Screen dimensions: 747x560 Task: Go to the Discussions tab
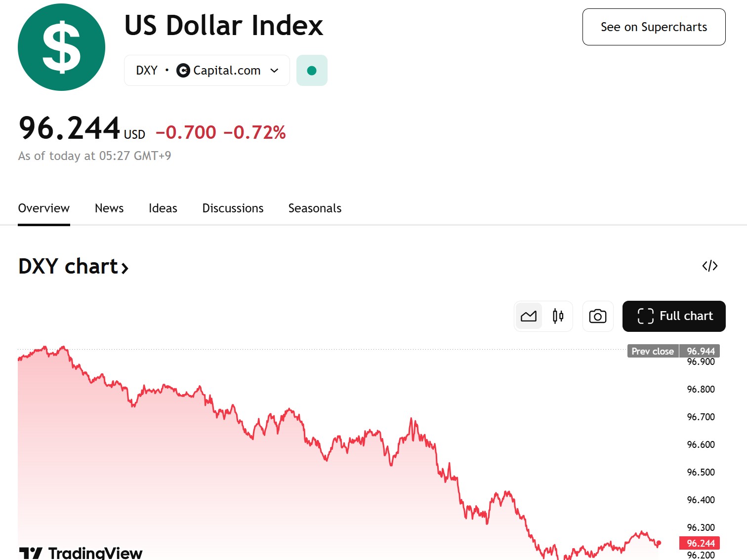pyautogui.click(x=233, y=208)
